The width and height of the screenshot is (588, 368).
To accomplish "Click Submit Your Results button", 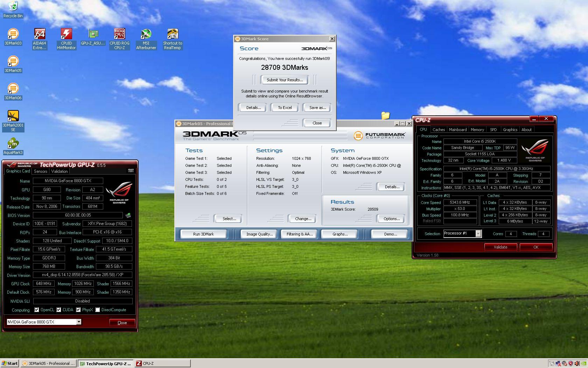I will tap(285, 80).
